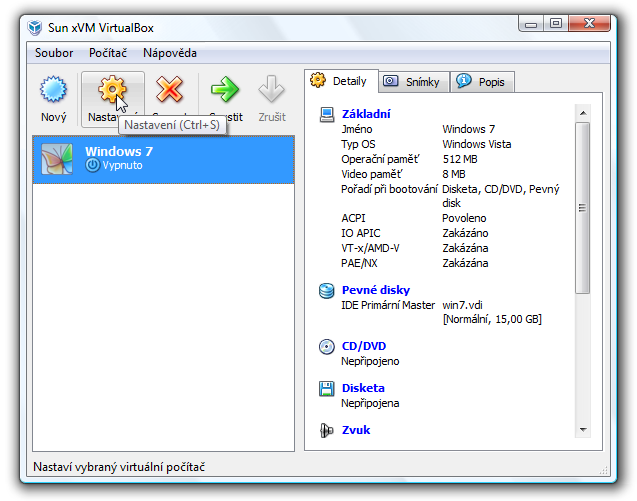637x501 pixels.
Task: Click Nepřipojeno under CD/DVD
Action: [x=370, y=361]
